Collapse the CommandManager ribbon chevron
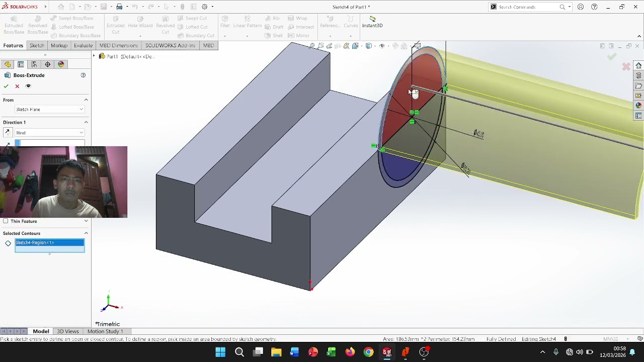 pos(639,36)
